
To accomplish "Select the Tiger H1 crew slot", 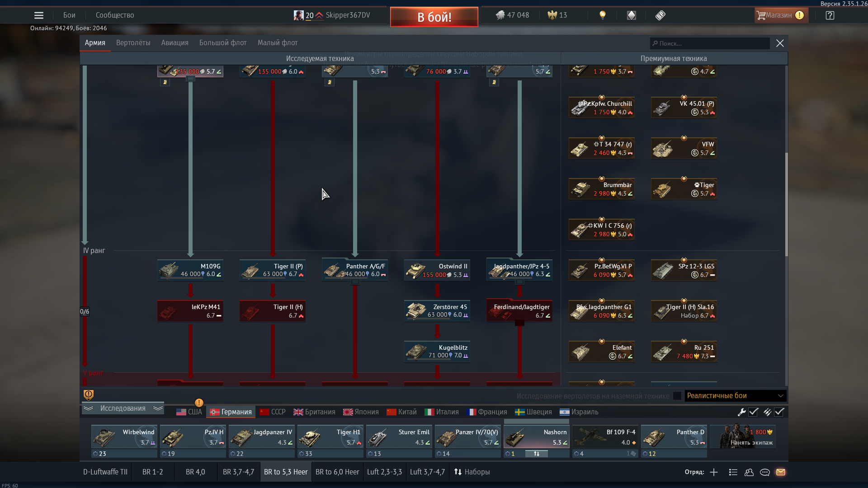I will pos(330,437).
